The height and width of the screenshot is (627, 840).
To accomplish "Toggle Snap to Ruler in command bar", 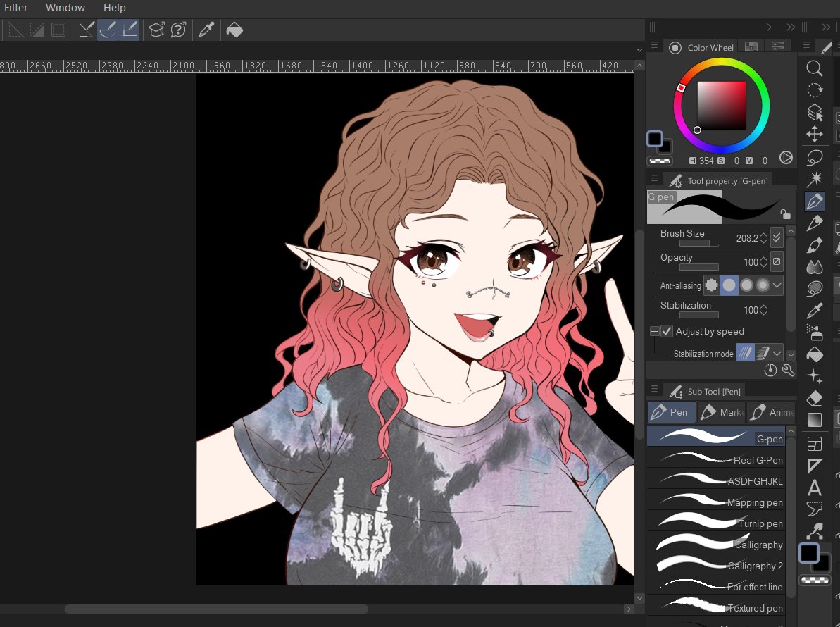I will tap(86, 30).
